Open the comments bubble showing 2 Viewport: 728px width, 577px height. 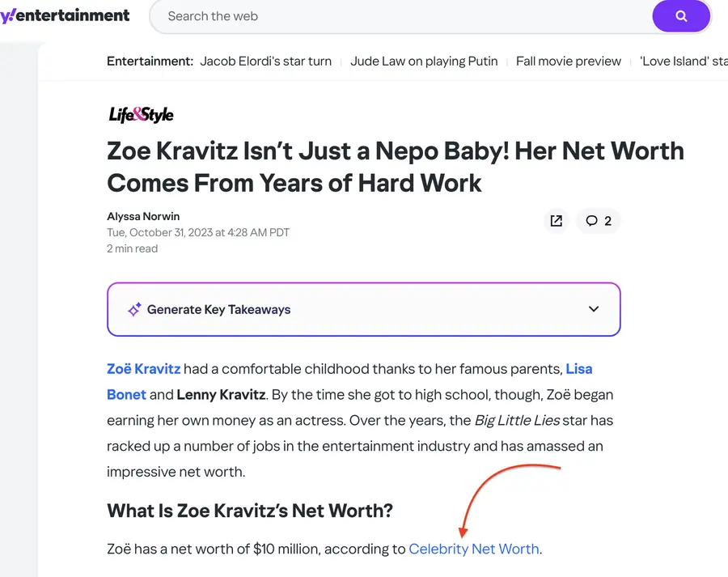(599, 221)
